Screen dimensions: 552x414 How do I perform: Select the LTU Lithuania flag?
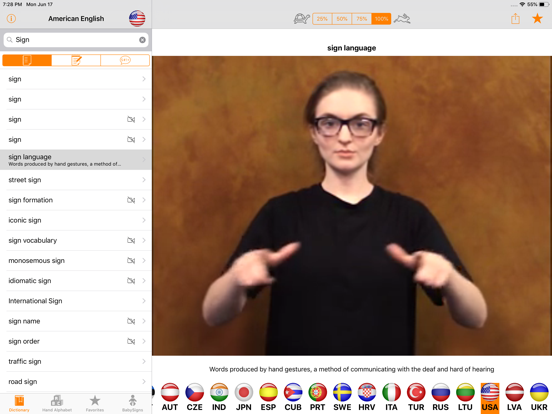pyautogui.click(x=465, y=397)
